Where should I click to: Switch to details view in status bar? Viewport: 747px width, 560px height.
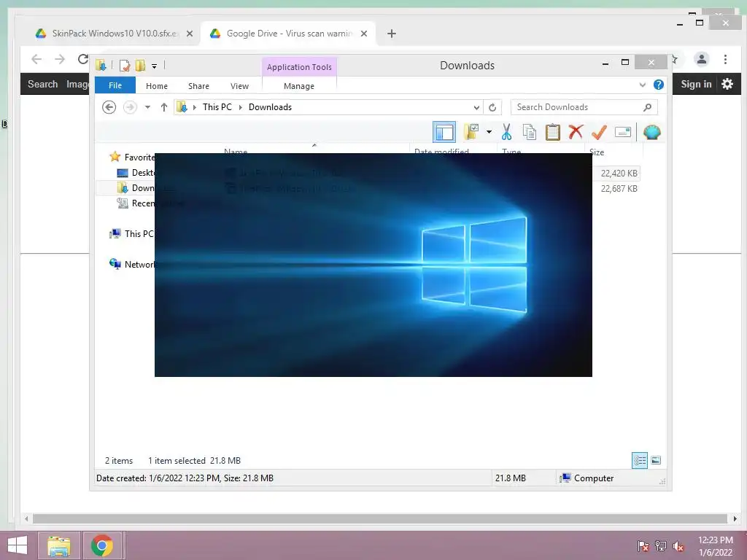640,460
